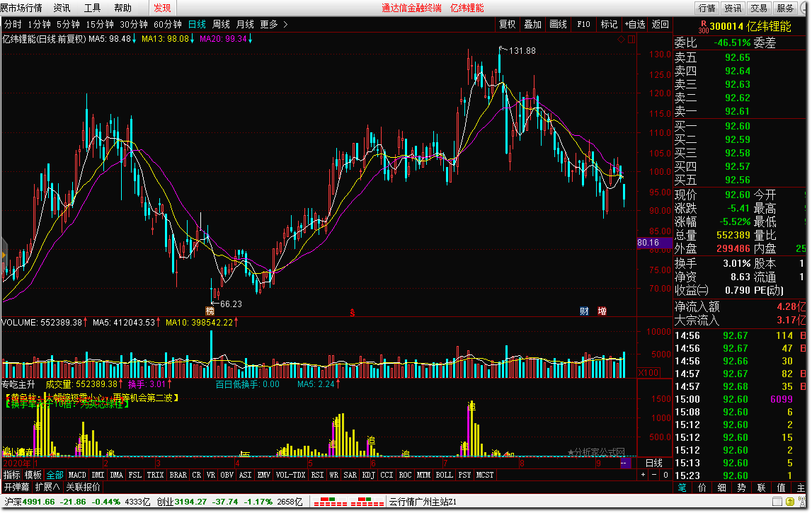Open the 帮助 menu

pyautogui.click(x=122, y=8)
